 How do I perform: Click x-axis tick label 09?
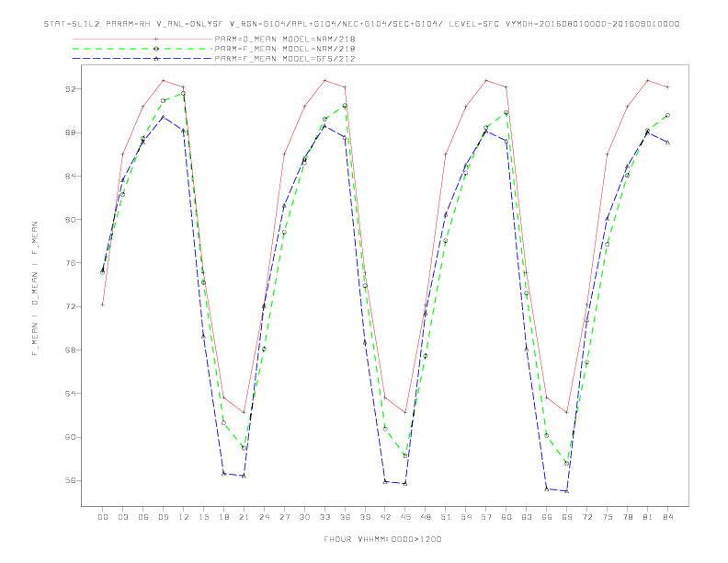(163, 517)
